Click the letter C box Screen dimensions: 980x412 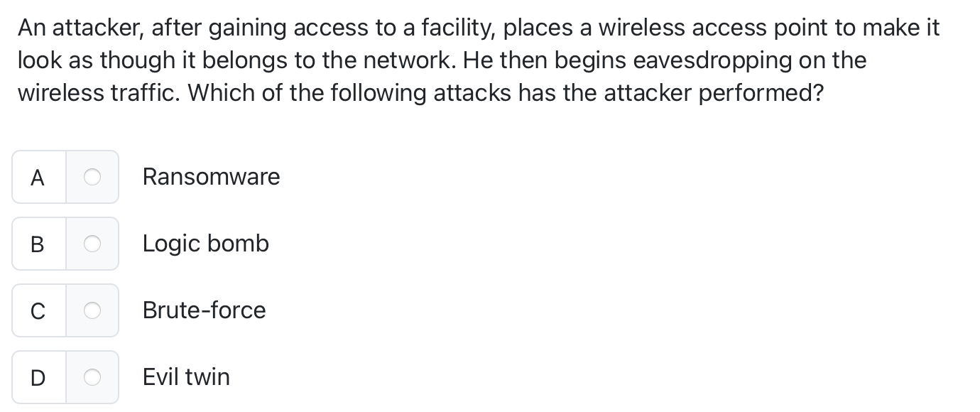pyautogui.click(x=38, y=310)
